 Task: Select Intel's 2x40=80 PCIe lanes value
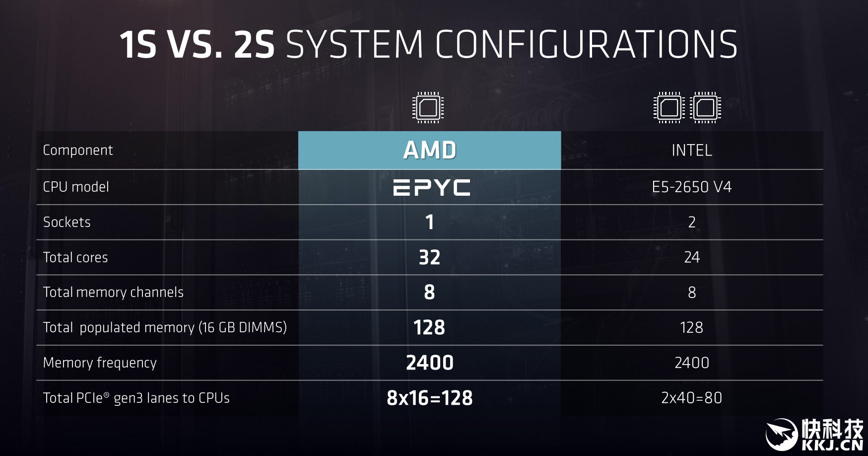[x=692, y=398]
